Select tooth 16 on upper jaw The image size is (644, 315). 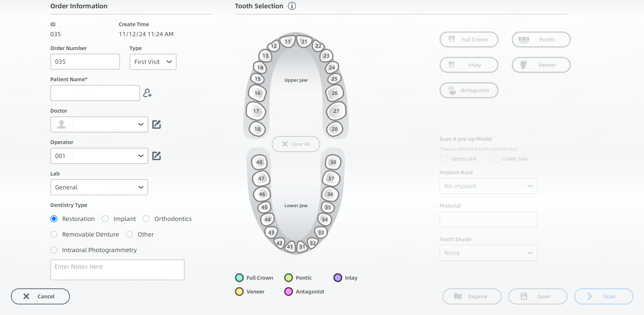click(257, 93)
